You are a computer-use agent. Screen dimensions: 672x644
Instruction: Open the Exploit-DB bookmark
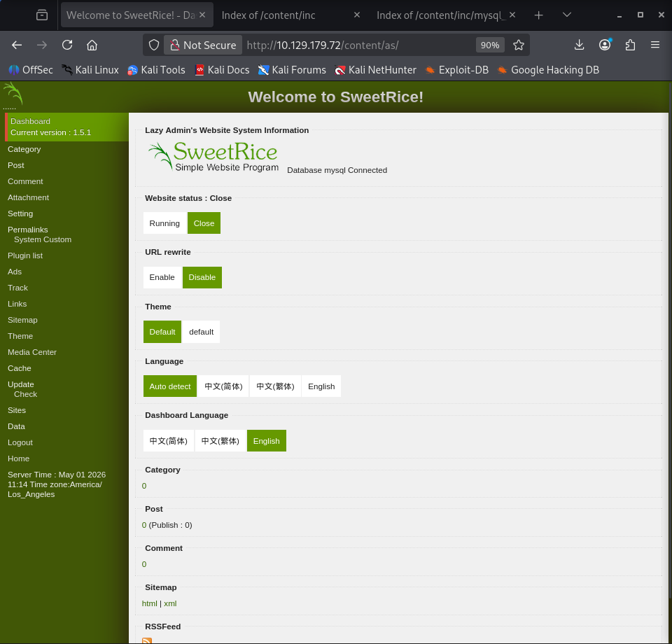pos(457,70)
